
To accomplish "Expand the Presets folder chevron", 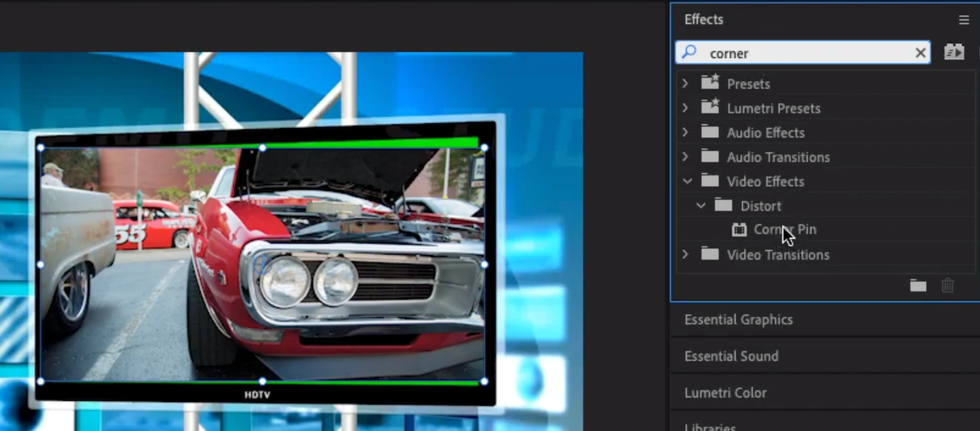I will click(685, 83).
